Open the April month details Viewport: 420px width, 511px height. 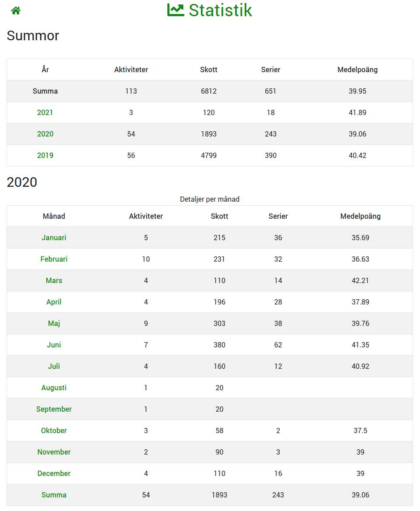point(54,302)
